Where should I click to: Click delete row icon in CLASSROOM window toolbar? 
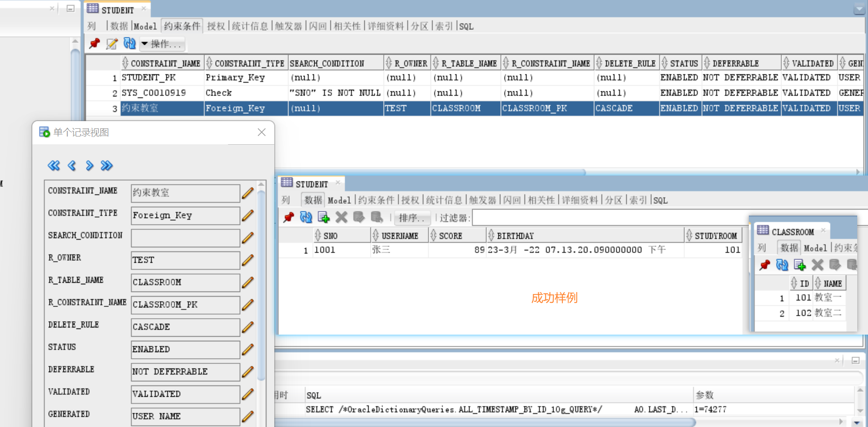click(818, 265)
